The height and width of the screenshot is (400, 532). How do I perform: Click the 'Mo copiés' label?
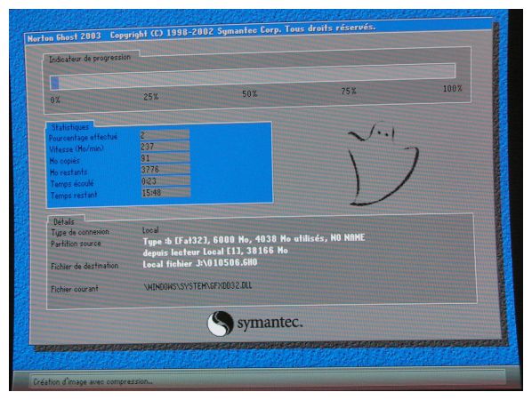[x=64, y=161]
